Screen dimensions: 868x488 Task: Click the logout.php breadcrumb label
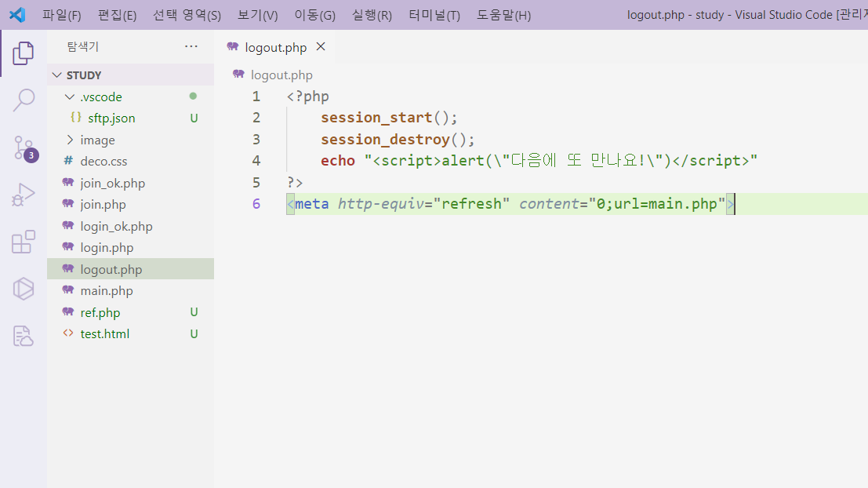[x=281, y=75]
